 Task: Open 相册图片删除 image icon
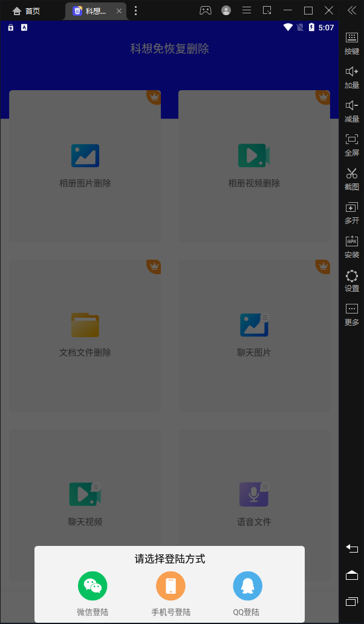(x=85, y=156)
